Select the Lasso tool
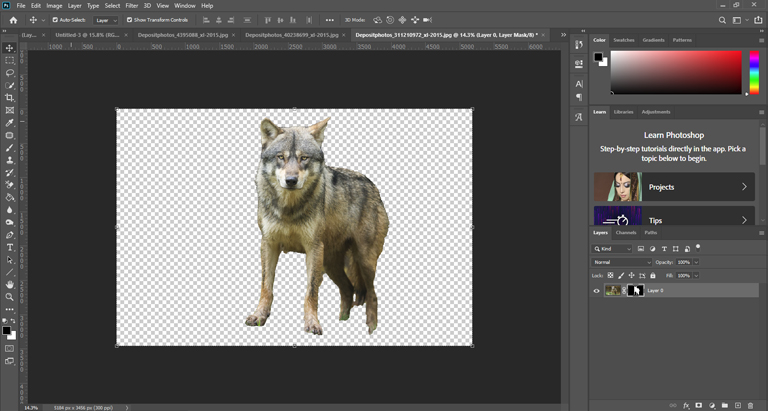Image resolution: width=768 pixels, height=411 pixels. point(10,73)
